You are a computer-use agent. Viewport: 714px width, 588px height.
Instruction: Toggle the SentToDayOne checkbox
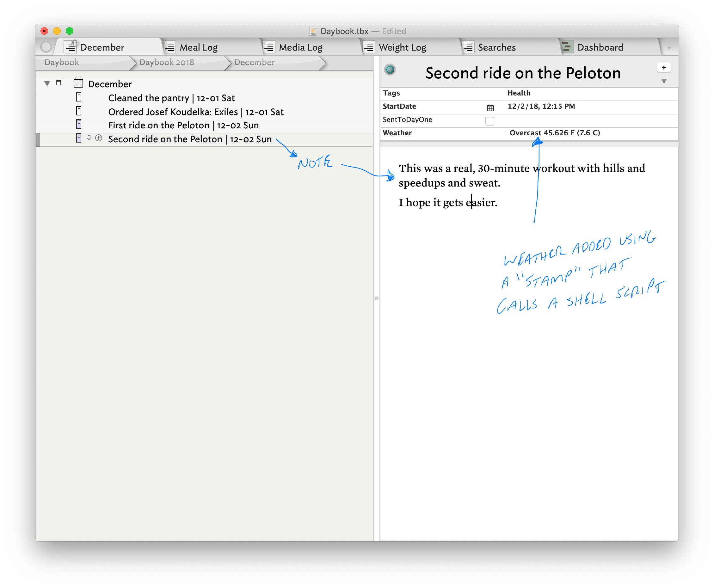pyautogui.click(x=489, y=121)
